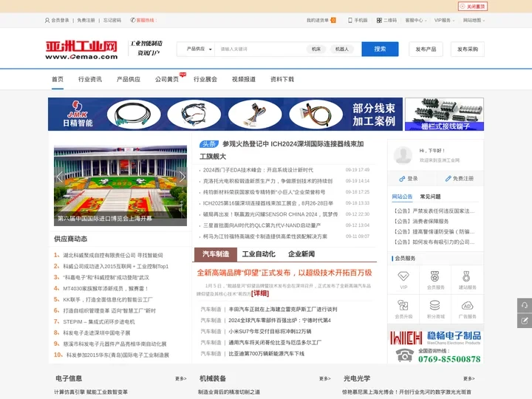This screenshot has height=399, width=532.
Task: Focus the keyword search input field
Action: pos(259,50)
